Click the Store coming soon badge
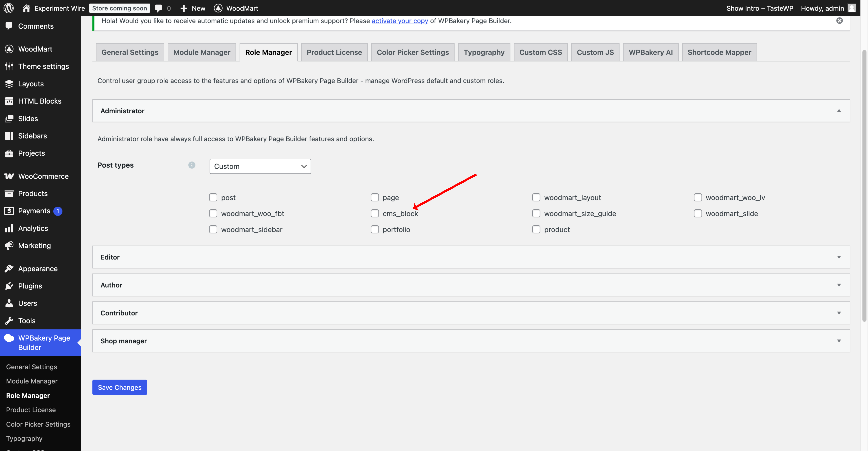 pyautogui.click(x=120, y=8)
